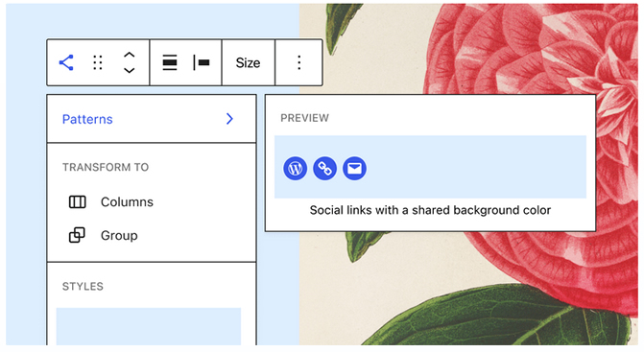This screenshot has width=644, height=352.
Task: Click the drag handle dots icon
Action: [x=98, y=62]
